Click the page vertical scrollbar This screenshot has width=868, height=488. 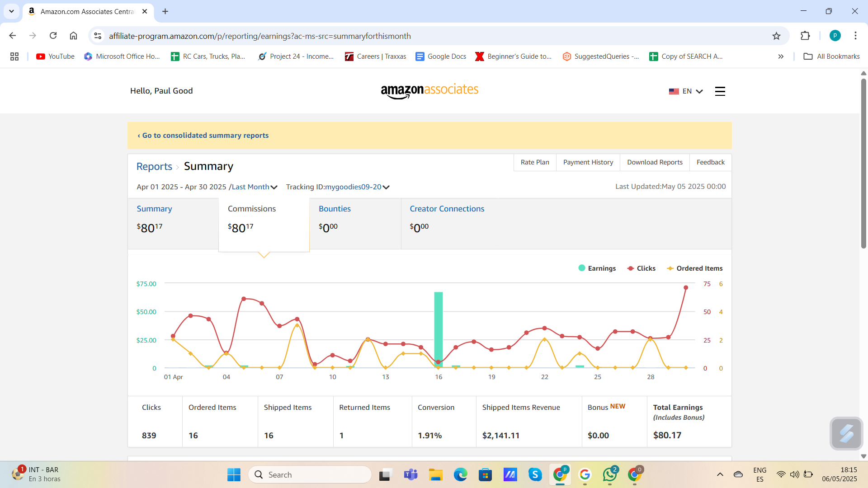[863, 163]
